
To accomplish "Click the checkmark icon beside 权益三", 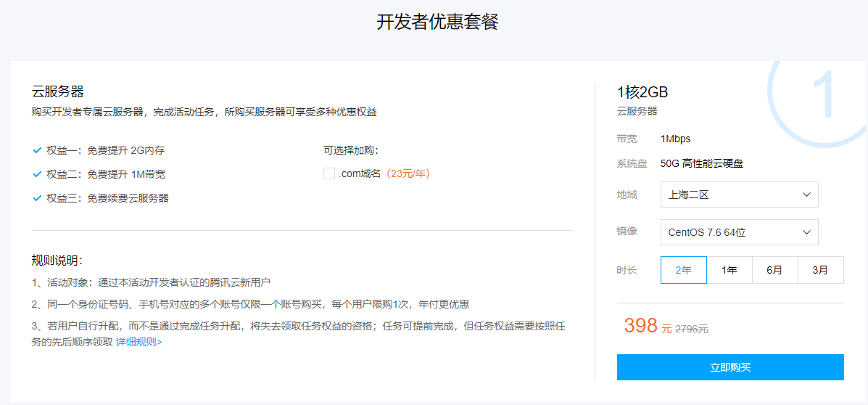I will pyautogui.click(x=37, y=198).
